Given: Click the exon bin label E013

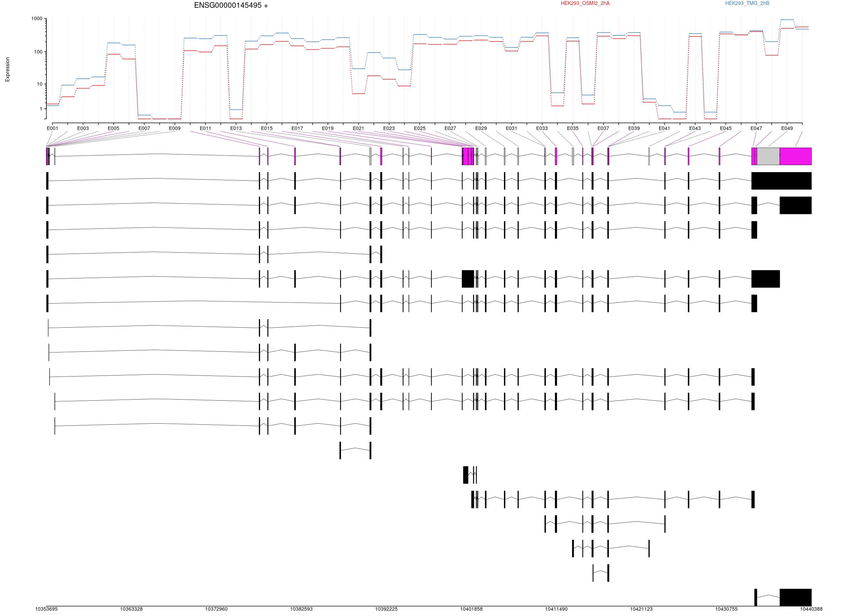Looking at the screenshot, I should click(236, 128).
